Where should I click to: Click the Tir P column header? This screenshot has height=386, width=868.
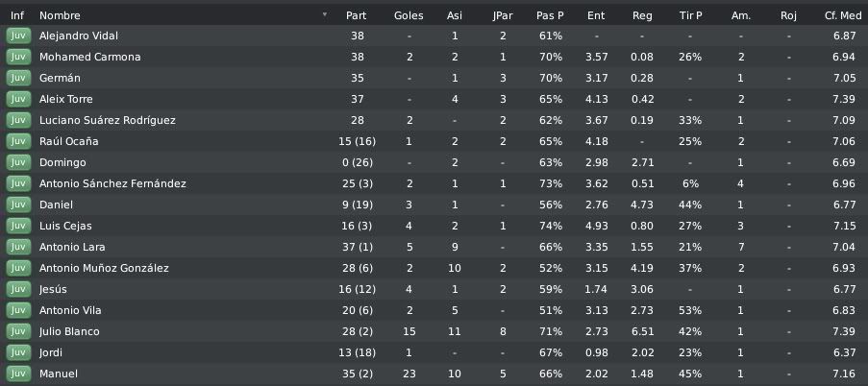click(690, 15)
